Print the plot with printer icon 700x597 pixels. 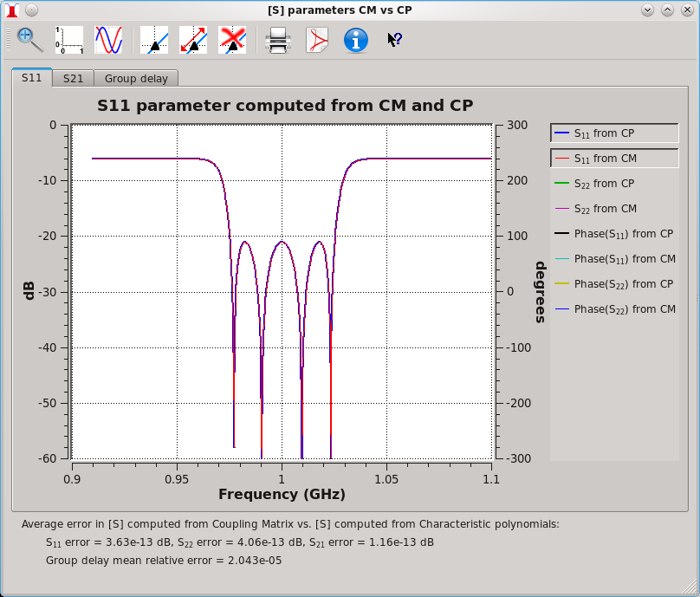278,40
